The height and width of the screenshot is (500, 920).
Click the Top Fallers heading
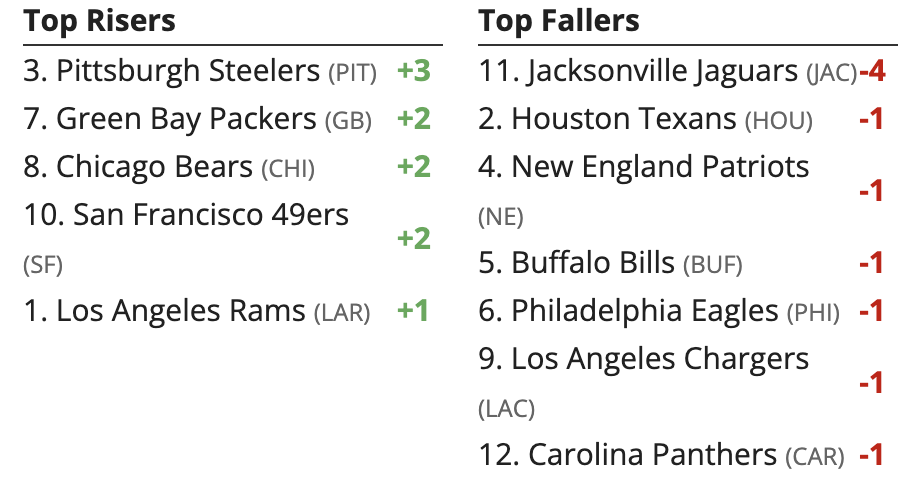[x=559, y=21]
